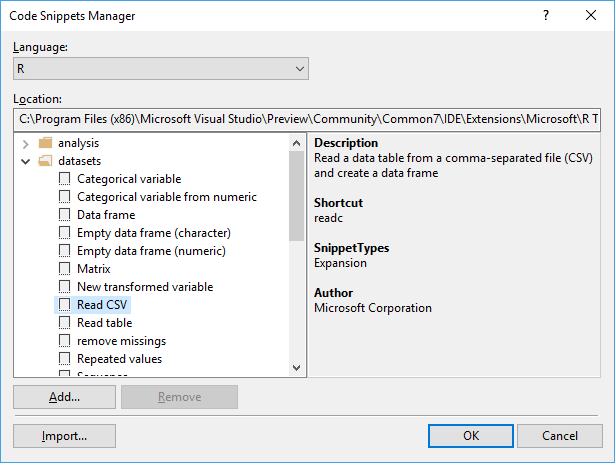Click the snippet icon beside Matrix
This screenshot has height=463, width=615.
pyautogui.click(x=65, y=269)
